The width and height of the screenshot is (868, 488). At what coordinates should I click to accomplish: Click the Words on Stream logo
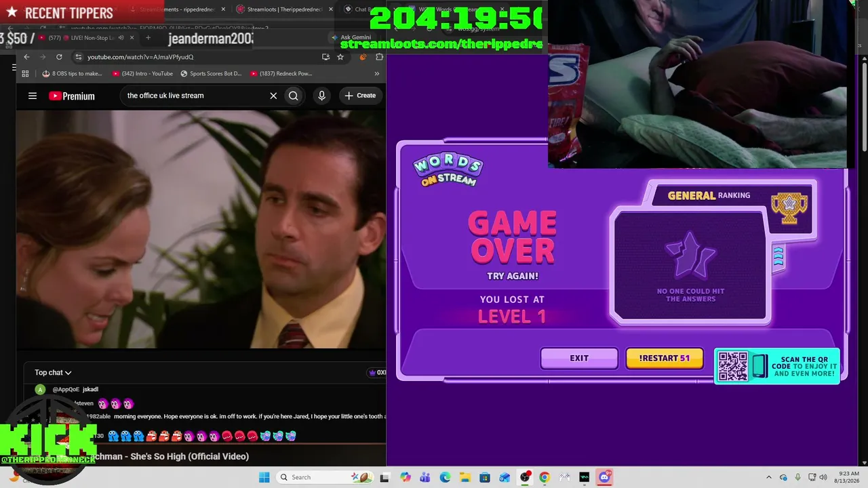tap(448, 169)
